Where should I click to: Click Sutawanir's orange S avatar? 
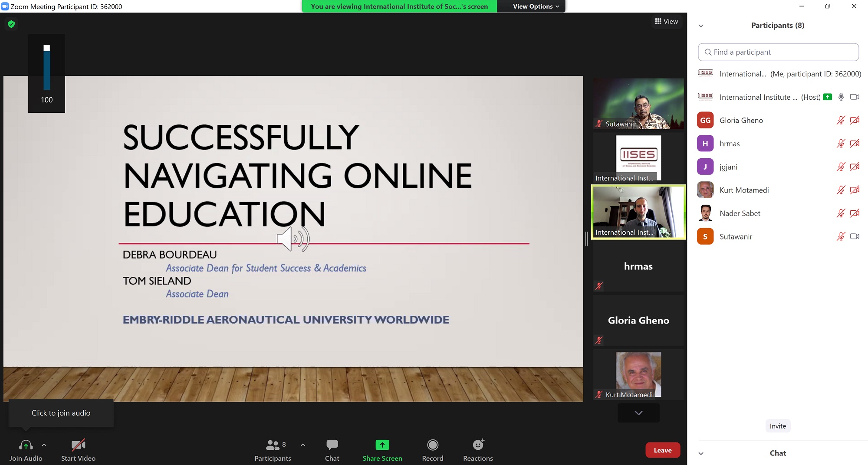[705, 236]
